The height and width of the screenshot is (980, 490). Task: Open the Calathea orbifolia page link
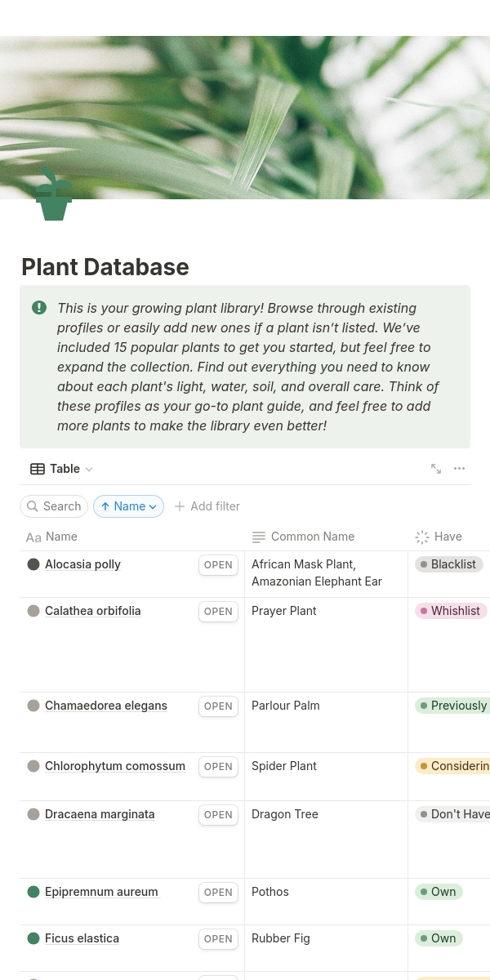(93, 611)
